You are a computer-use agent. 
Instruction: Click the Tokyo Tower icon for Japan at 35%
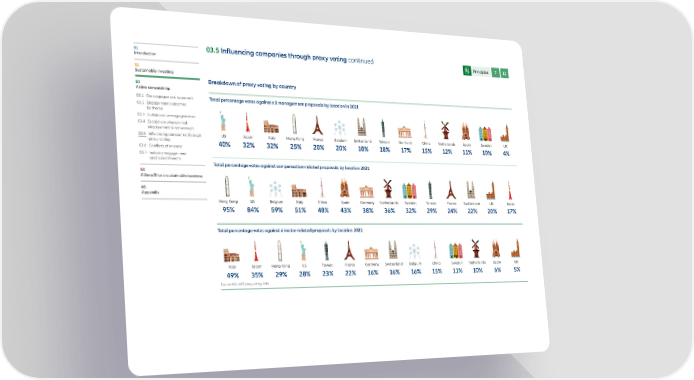[255, 251]
